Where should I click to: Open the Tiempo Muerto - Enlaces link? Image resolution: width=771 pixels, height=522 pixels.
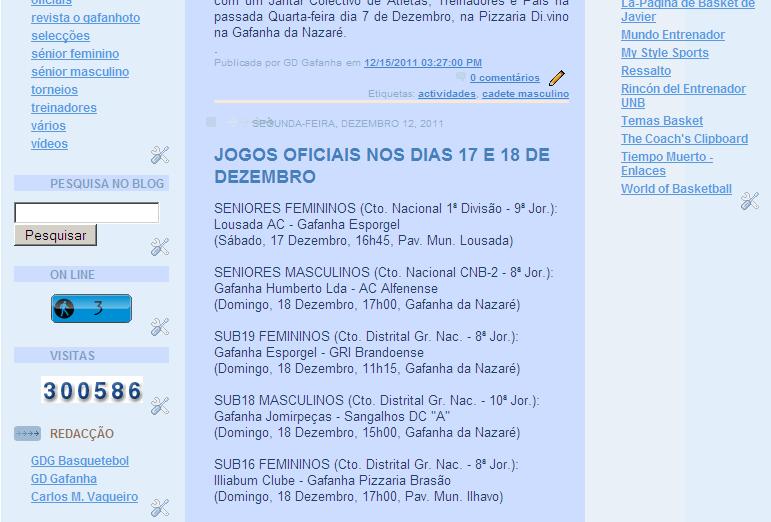667,164
